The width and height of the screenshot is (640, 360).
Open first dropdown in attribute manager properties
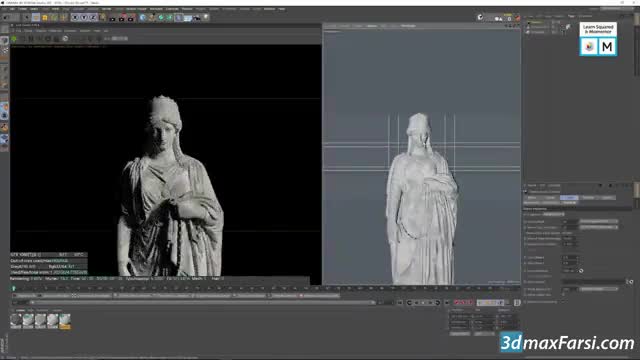pos(599,222)
